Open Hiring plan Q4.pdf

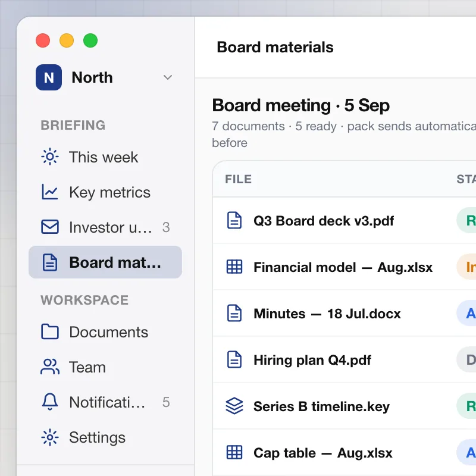(x=312, y=360)
